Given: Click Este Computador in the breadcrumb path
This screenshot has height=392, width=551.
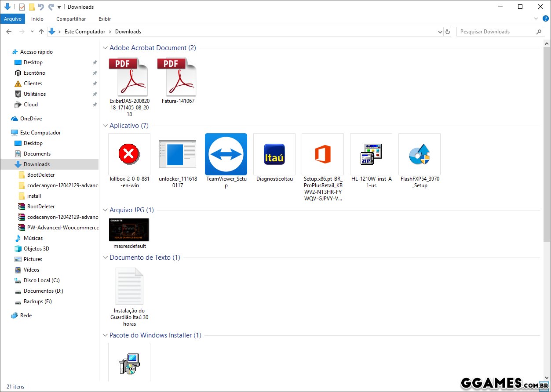Looking at the screenshot, I should click(x=85, y=32).
